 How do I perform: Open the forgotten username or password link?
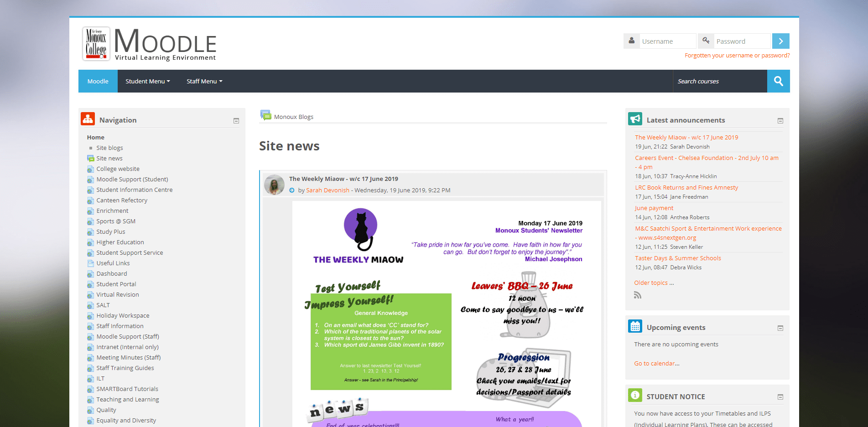pos(737,56)
